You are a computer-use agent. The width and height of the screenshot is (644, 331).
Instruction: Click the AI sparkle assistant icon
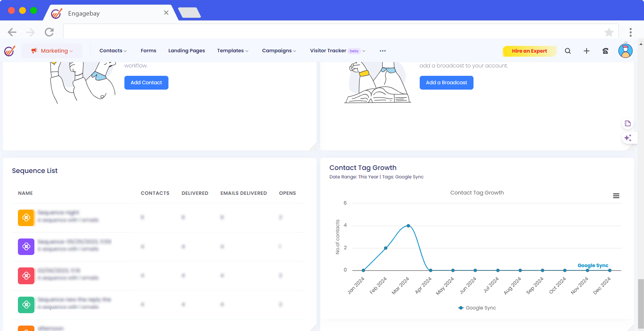(628, 138)
